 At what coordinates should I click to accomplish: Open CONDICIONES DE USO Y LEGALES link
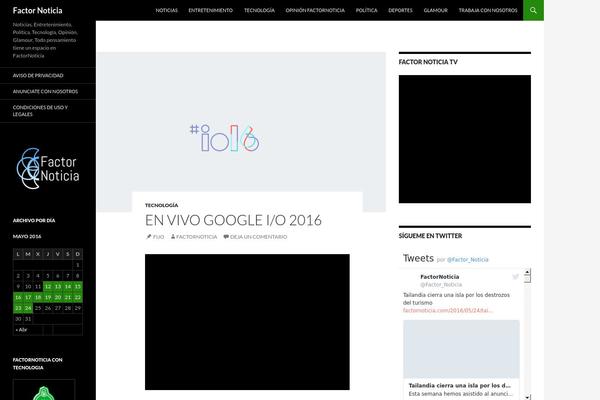(40, 111)
